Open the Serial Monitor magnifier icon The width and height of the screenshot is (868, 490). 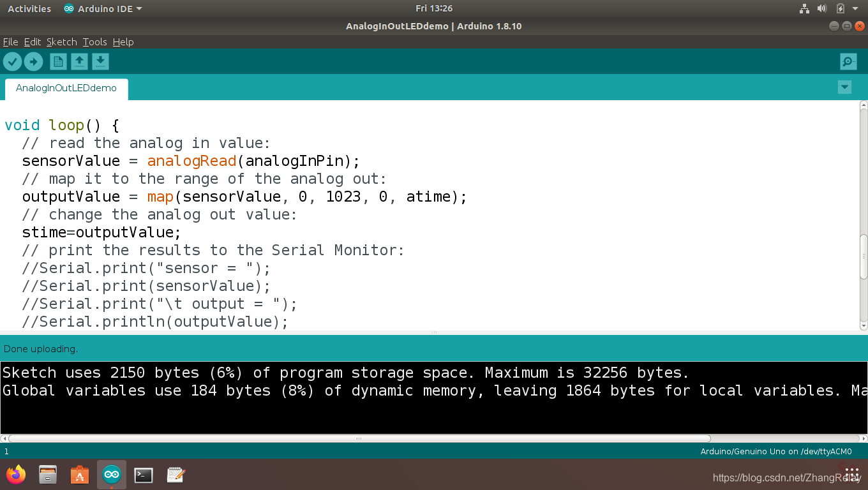coord(848,61)
